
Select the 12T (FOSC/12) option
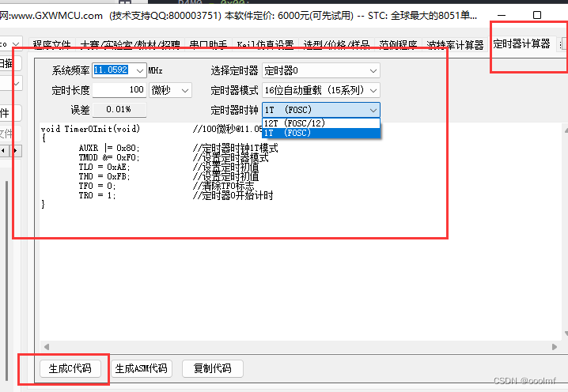tap(321, 123)
